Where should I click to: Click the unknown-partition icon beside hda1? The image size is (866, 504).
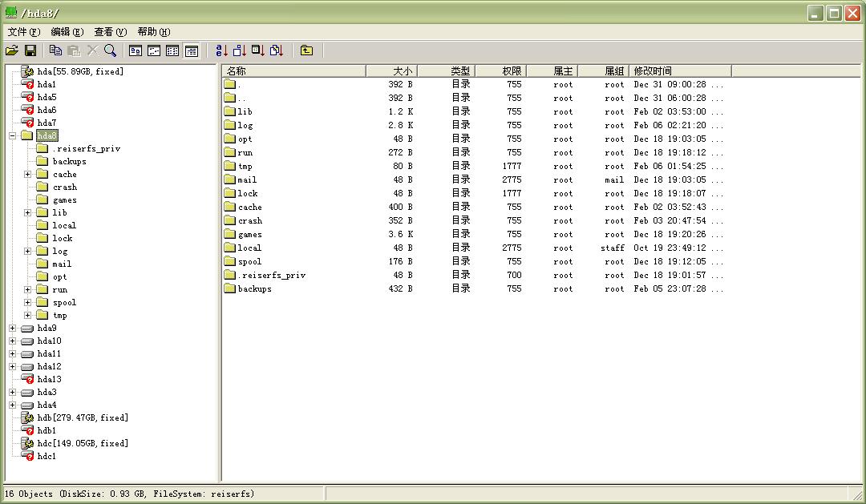pyautogui.click(x=27, y=84)
